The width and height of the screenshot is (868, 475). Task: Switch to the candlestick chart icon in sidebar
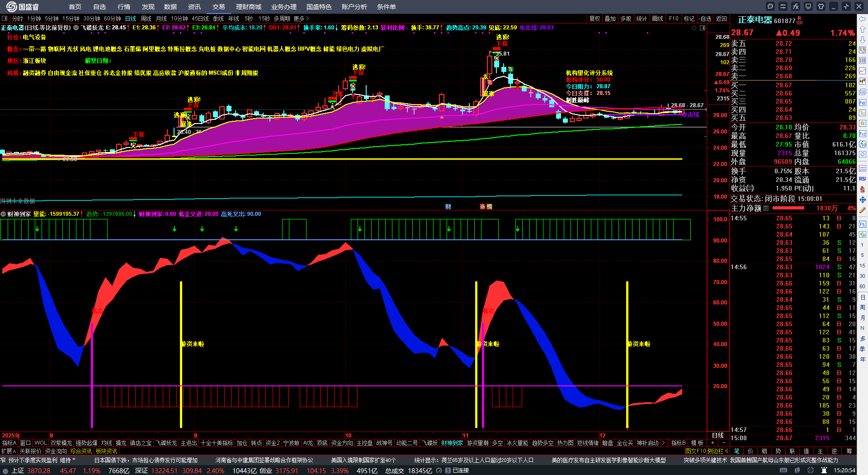(863, 81)
